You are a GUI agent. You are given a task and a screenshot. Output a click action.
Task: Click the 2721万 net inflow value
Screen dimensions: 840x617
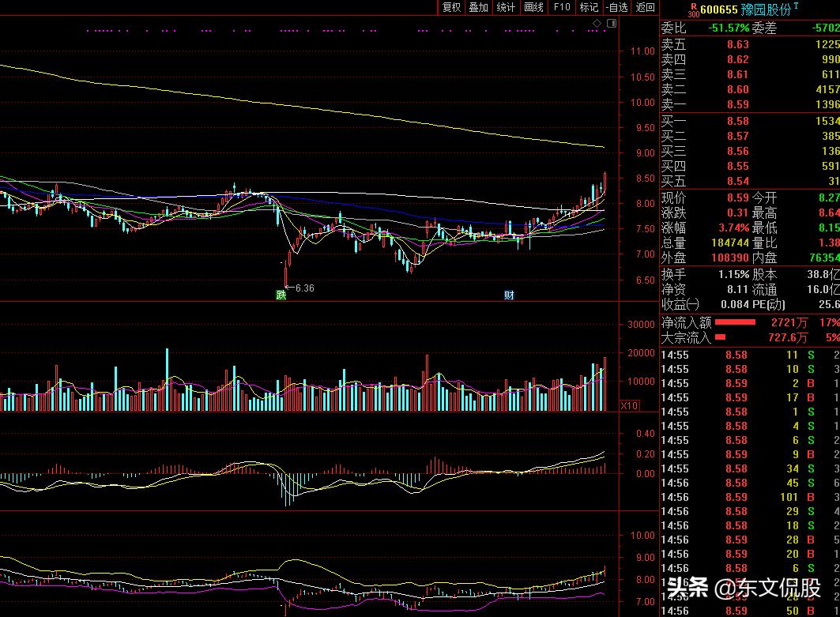(789, 322)
